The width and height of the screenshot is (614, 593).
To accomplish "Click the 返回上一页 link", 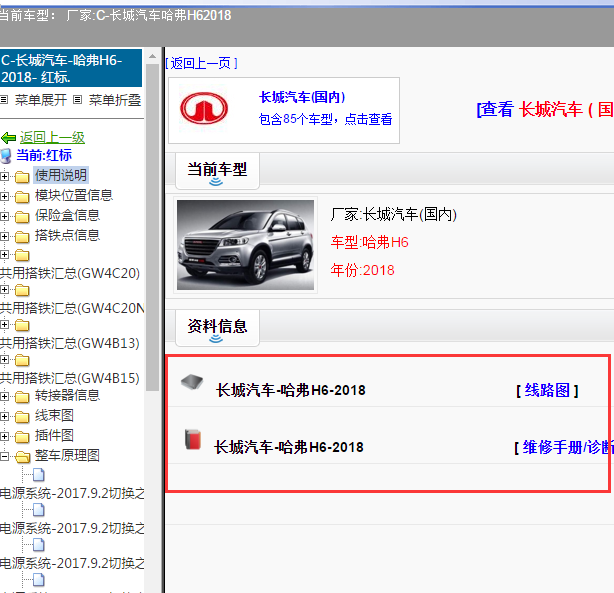I will [x=201, y=63].
